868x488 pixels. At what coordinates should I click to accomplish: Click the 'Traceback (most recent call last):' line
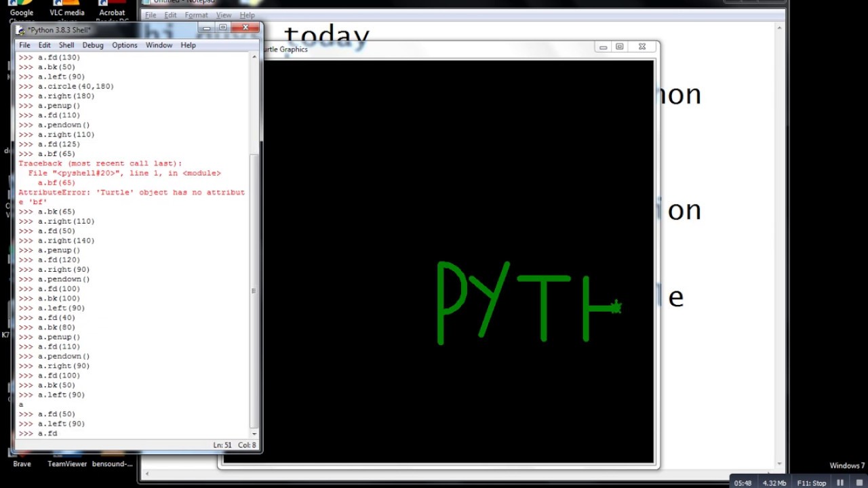click(100, 163)
